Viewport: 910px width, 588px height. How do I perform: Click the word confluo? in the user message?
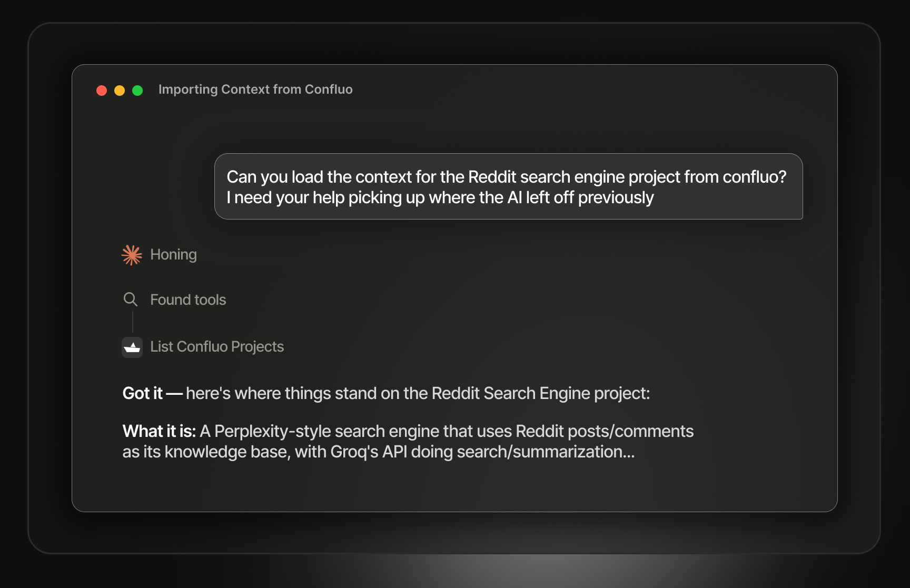click(754, 177)
